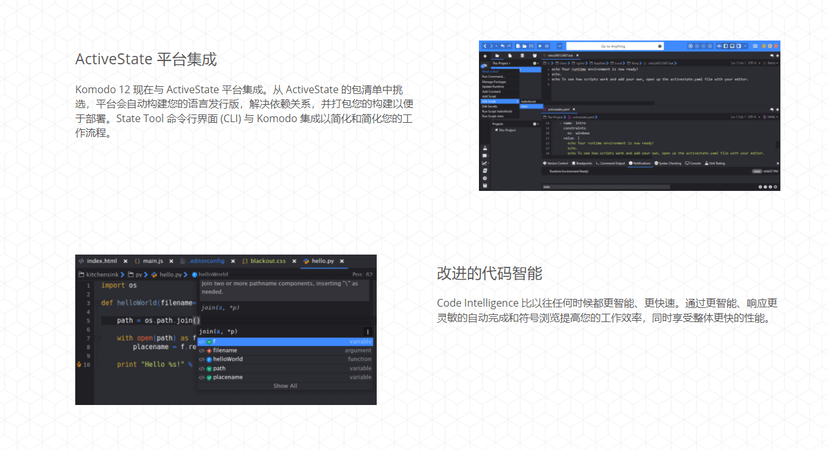828x450 pixels.
Task: Choose the highlighted intro item in the Edit Script submenu
Action: click(x=531, y=106)
